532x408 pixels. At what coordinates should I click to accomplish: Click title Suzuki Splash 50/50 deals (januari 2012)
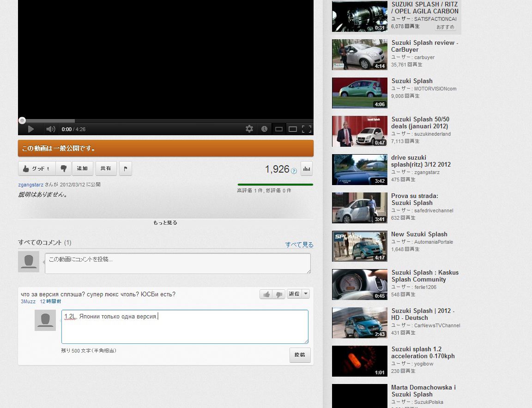(x=420, y=123)
